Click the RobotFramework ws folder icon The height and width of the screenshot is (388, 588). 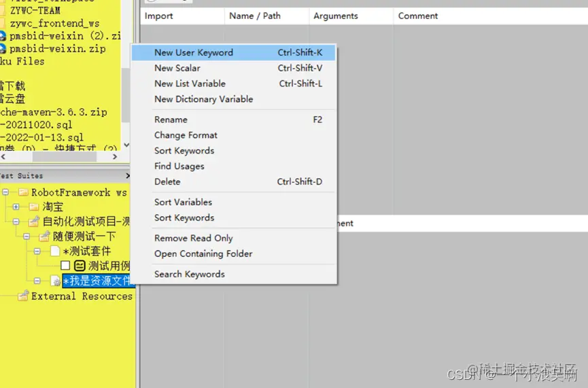[23, 192]
